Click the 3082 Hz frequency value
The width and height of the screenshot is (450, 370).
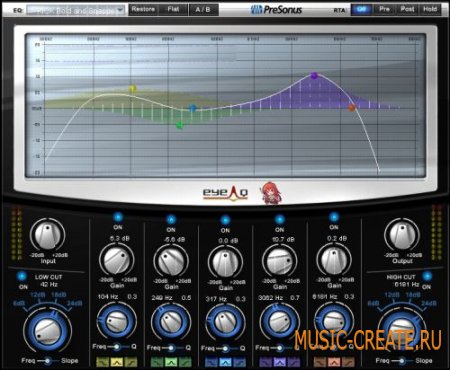click(270, 298)
